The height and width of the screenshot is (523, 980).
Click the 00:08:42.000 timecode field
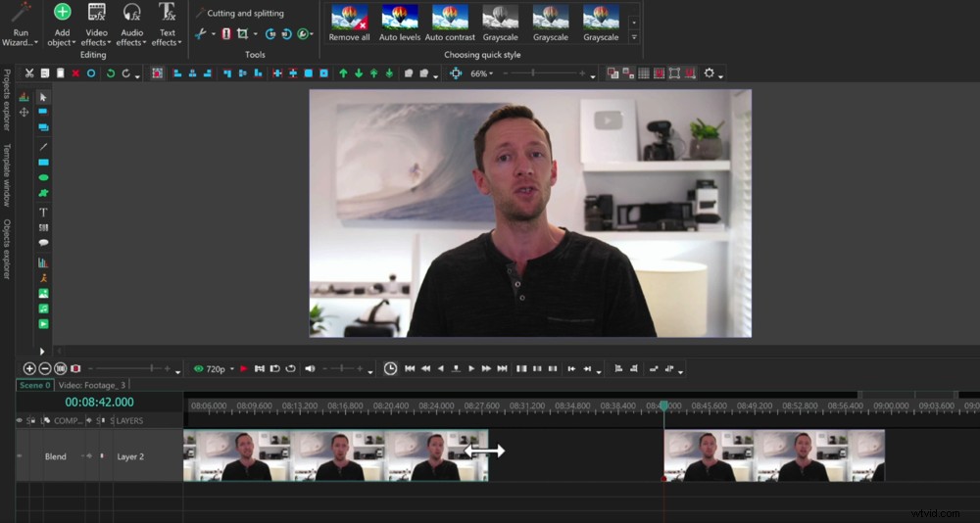99,402
